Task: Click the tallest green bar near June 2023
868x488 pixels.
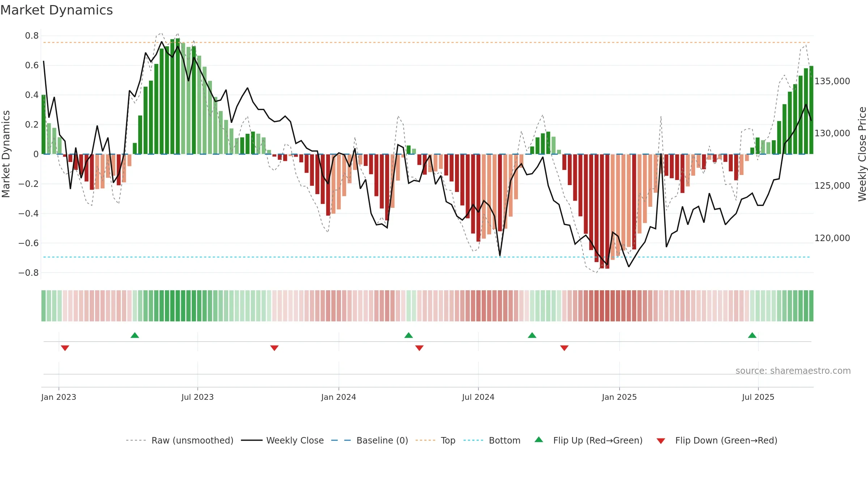Action: [x=178, y=96]
